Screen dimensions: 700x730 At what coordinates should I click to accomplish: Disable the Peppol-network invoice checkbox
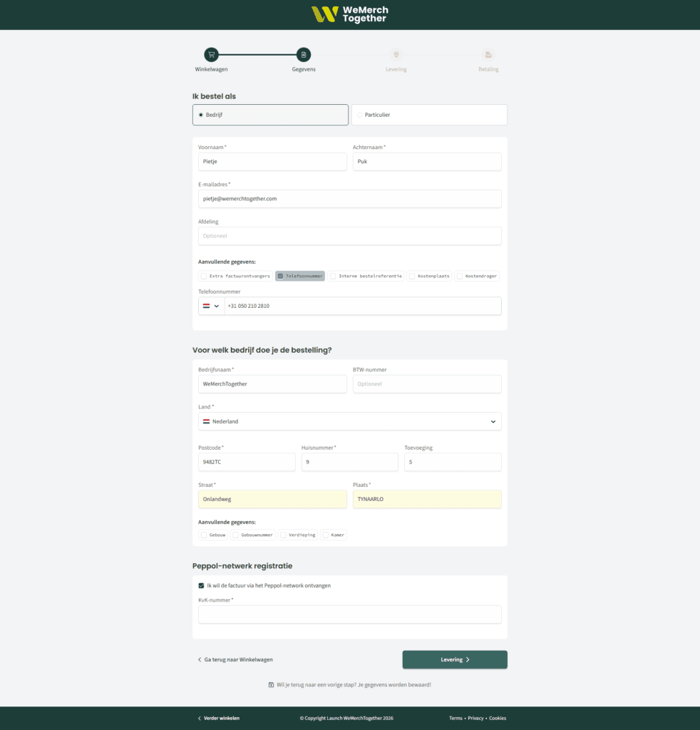point(202,585)
